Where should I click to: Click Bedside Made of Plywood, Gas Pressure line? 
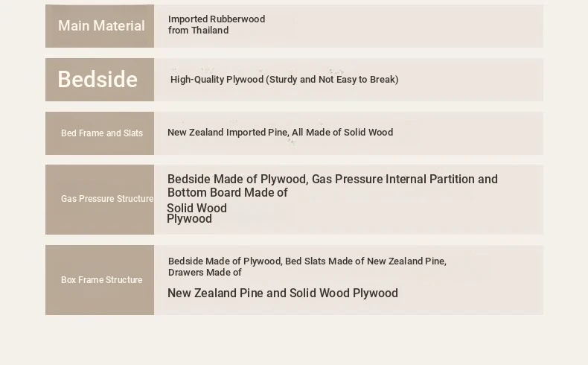coord(332,179)
